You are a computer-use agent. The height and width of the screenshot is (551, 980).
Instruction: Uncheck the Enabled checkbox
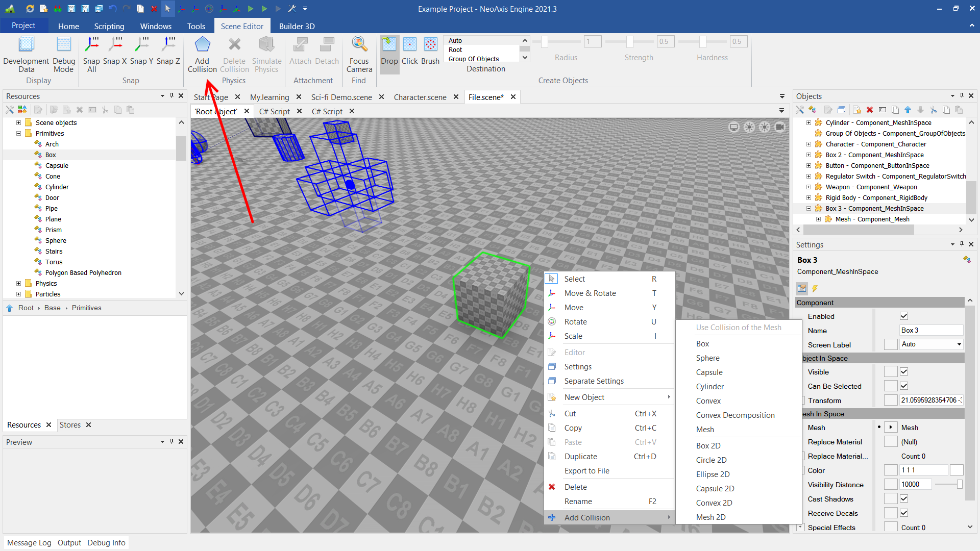[904, 316]
